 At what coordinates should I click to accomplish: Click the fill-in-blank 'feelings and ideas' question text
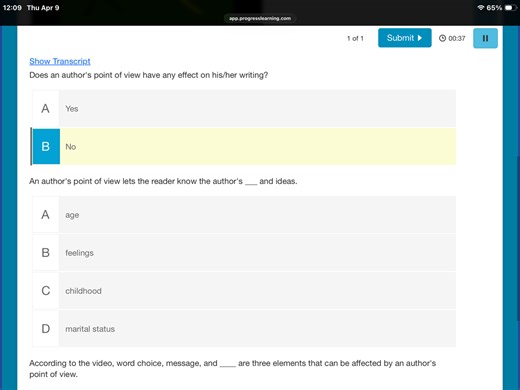pos(163,181)
